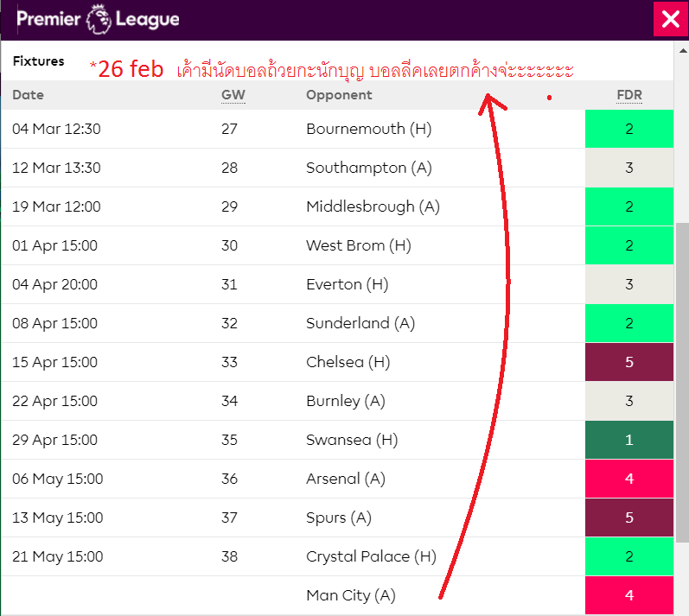The width and height of the screenshot is (689, 616).
Task: Click the Date column header
Action: click(x=28, y=95)
